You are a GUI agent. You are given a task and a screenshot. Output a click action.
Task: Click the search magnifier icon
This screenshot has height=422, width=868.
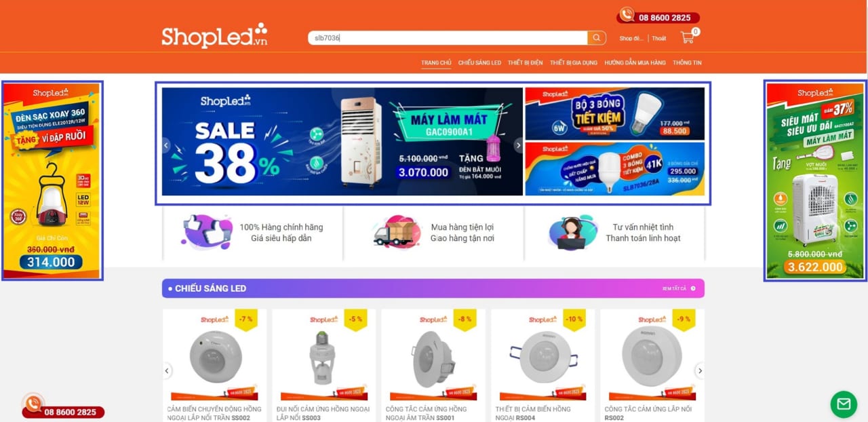[597, 38]
